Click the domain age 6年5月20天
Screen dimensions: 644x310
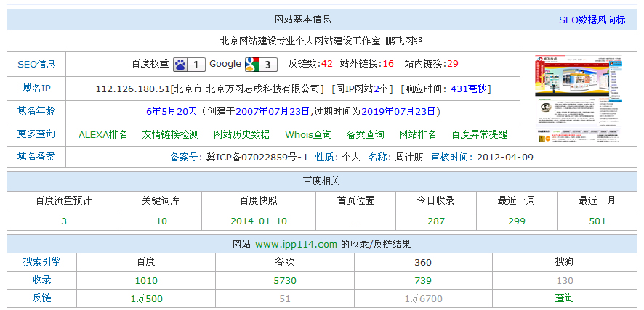pos(172,112)
